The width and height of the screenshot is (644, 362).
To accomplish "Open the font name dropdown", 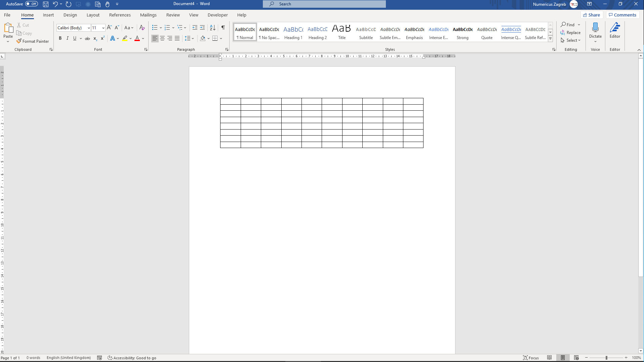I will 89,28.
